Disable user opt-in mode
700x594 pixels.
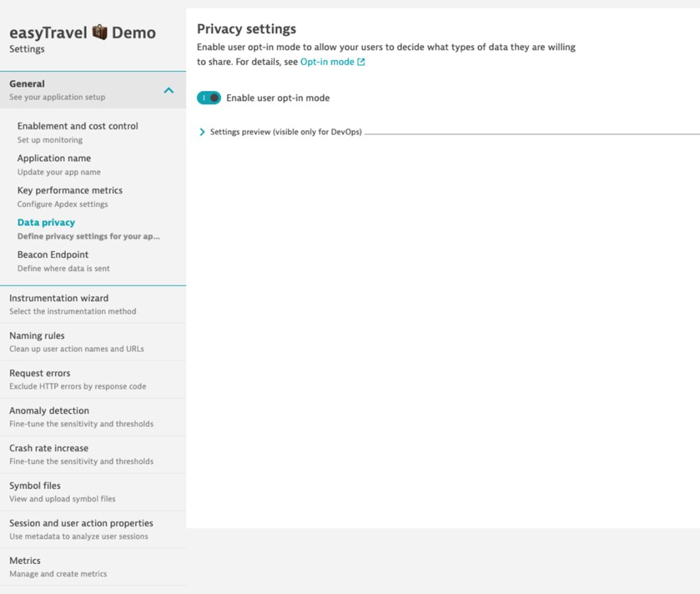click(209, 98)
